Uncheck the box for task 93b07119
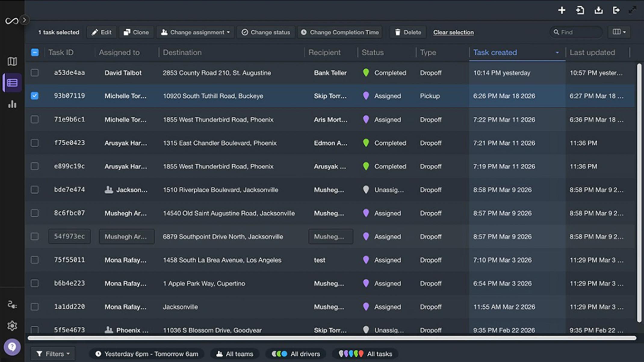 point(35,96)
